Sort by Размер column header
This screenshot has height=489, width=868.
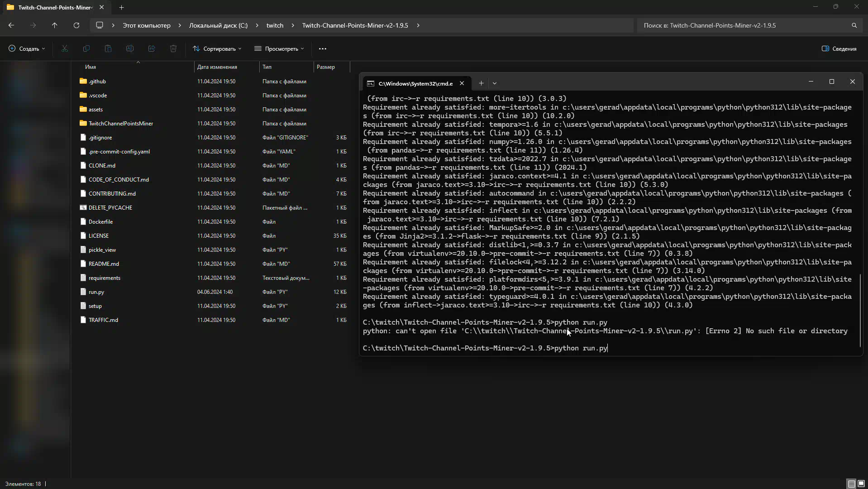click(326, 67)
